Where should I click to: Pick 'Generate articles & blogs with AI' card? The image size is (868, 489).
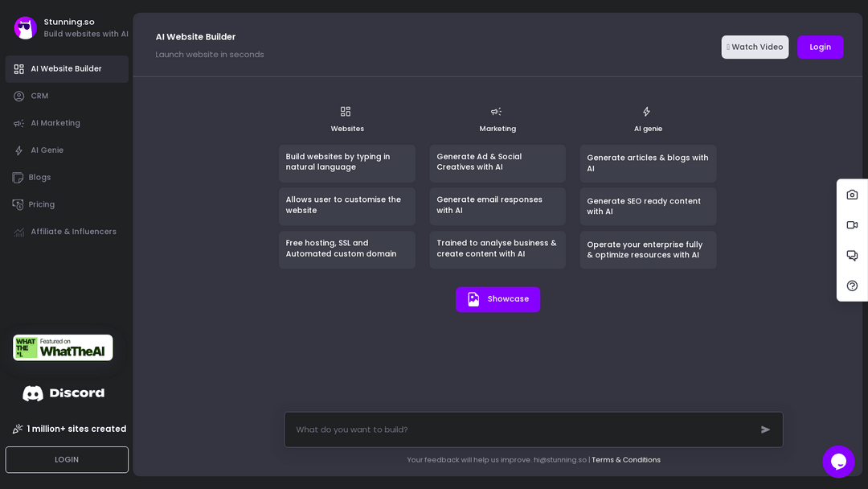pyautogui.click(x=649, y=163)
